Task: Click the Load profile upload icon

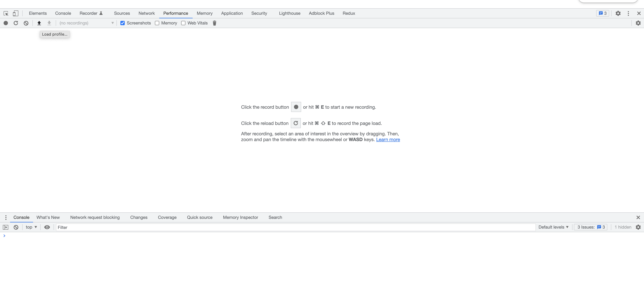Action: click(x=39, y=23)
